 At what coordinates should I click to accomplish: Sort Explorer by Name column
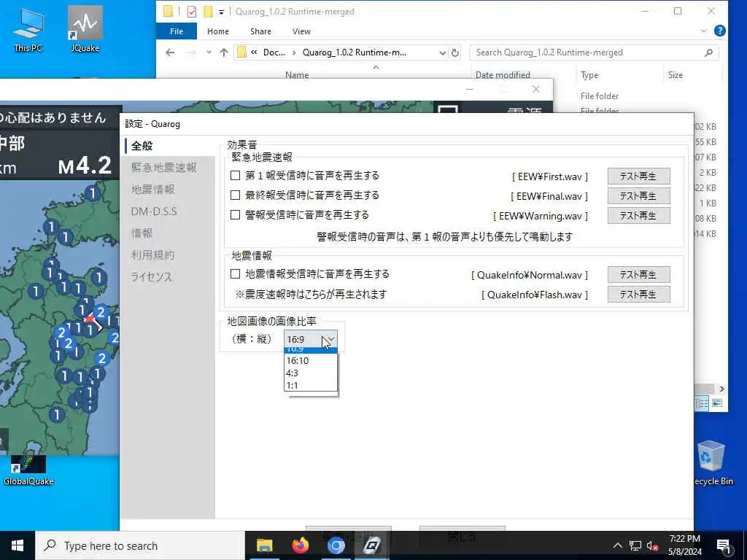point(297,75)
